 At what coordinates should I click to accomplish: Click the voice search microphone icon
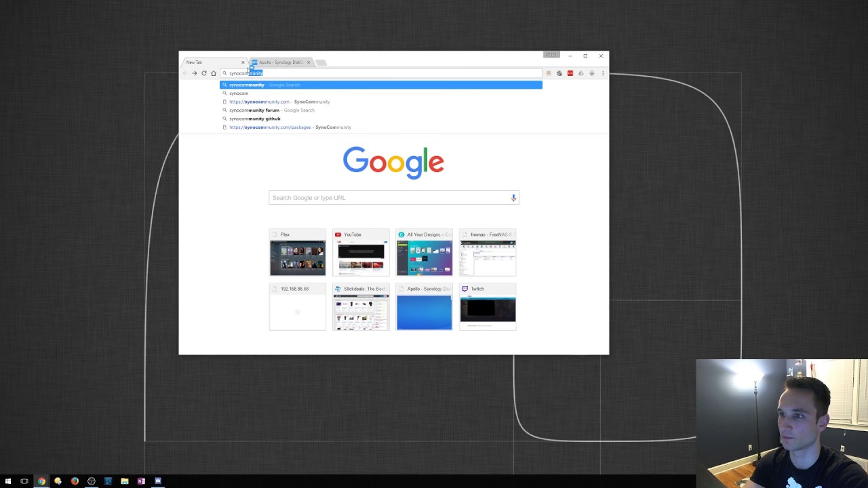pos(513,198)
